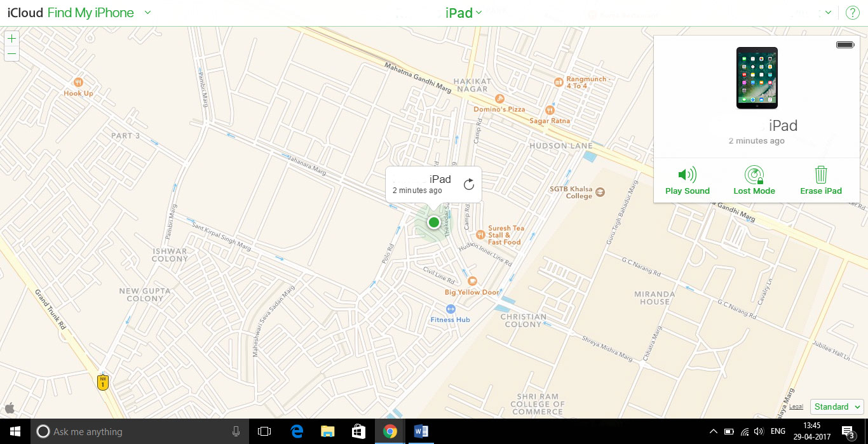Click the battery indicator in the device panel
This screenshot has height=444, width=868.
click(x=845, y=44)
